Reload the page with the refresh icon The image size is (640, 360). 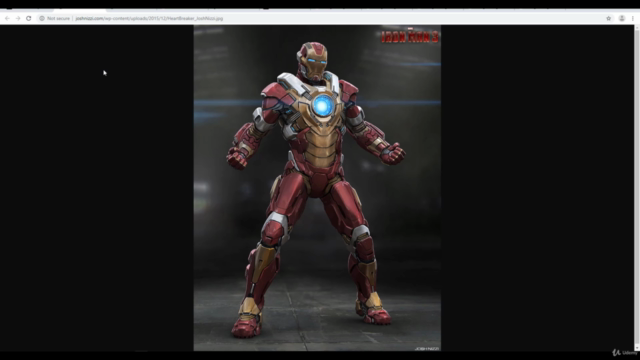(29, 18)
